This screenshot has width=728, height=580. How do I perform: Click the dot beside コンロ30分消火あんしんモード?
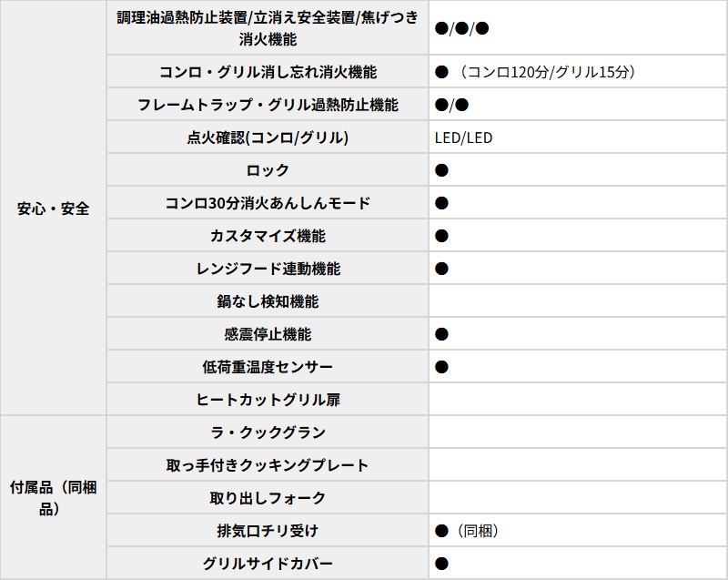442,203
